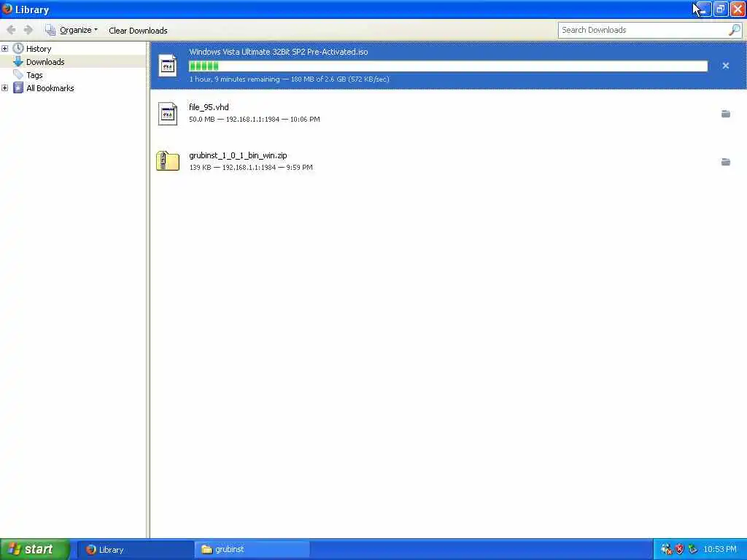Open containing folder for file_95.vhd
Viewport: 747px width, 560px height.
(726, 114)
